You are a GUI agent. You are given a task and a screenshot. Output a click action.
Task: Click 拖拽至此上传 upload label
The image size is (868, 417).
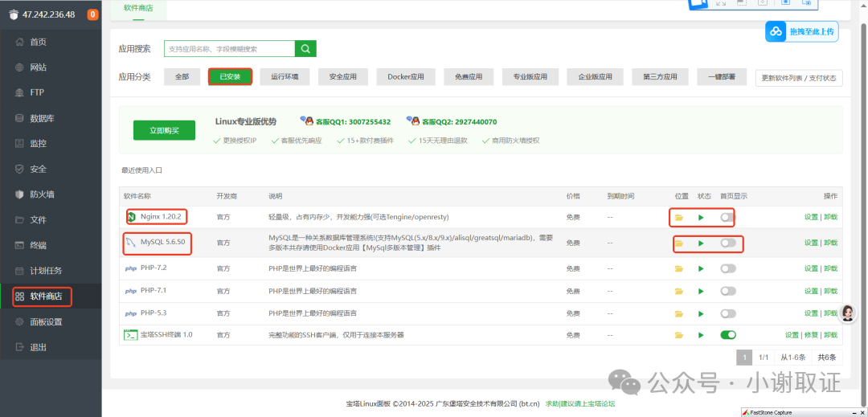[812, 31]
